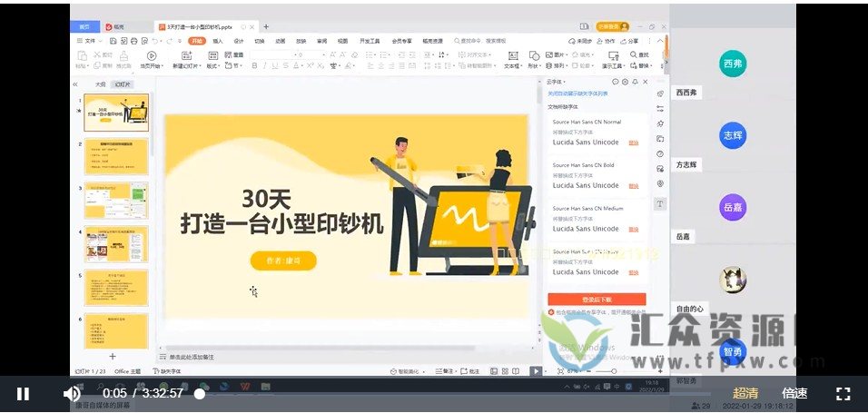The width and height of the screenshot is (868, 413).
Task: Select slide 3 thumbnail
Action: pos(116,201)
